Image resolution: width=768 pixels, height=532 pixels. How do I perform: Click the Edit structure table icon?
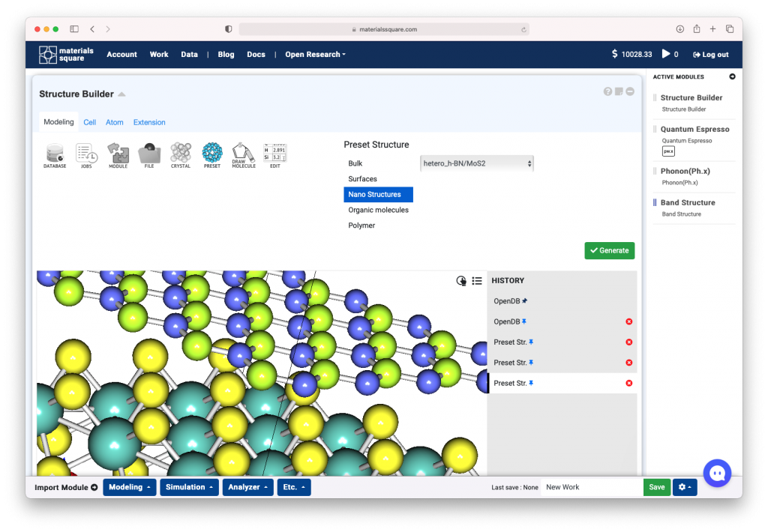click(275, 155)
